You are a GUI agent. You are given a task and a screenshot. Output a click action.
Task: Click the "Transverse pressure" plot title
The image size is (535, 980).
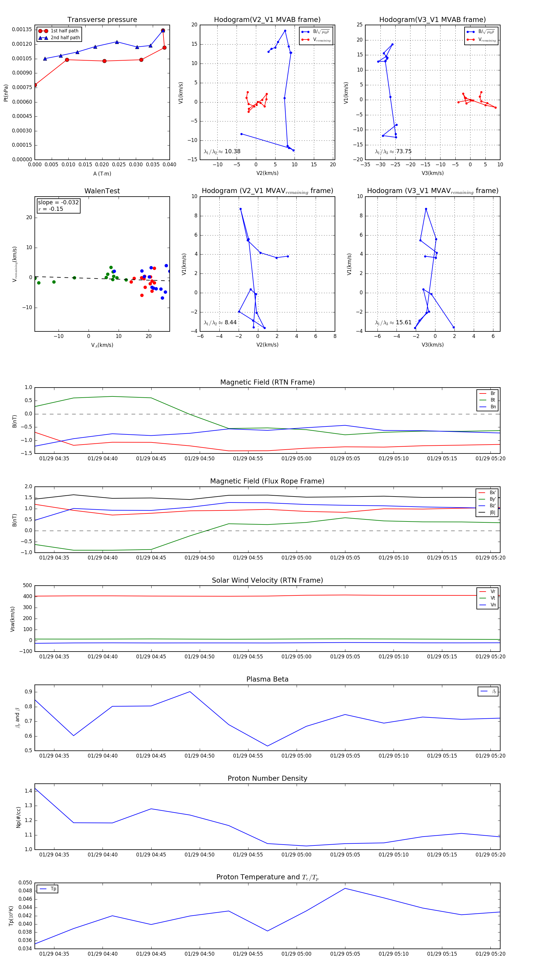tap(102, 19)
